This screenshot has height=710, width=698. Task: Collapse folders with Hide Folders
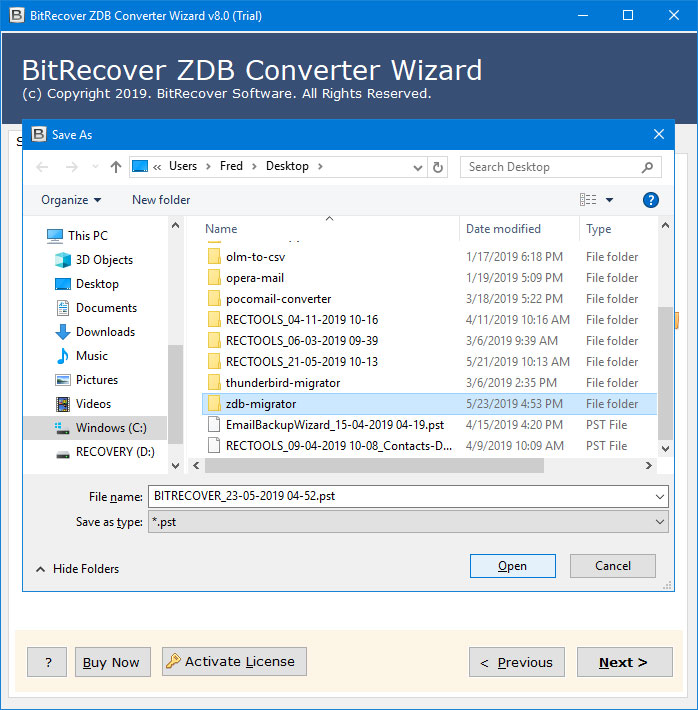pyautogui.click(x=77, y=569)
